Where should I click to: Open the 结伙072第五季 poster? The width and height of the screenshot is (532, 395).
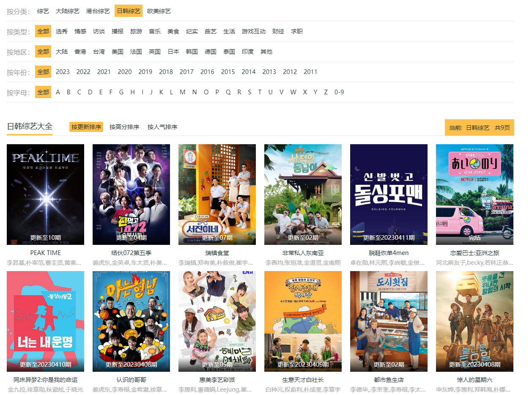point(131,195)
